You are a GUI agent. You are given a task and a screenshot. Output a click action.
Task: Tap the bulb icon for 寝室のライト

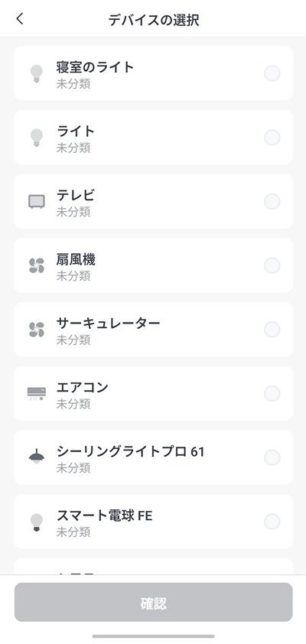37,73
